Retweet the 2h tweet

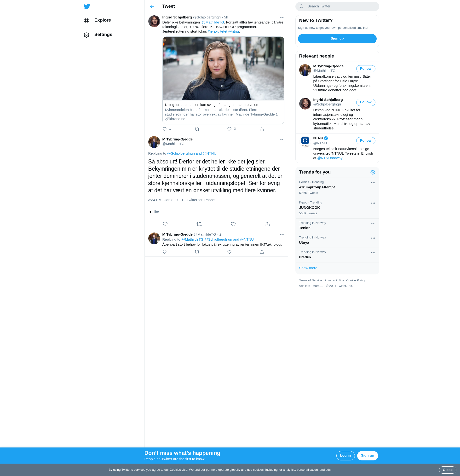(197, 252)
